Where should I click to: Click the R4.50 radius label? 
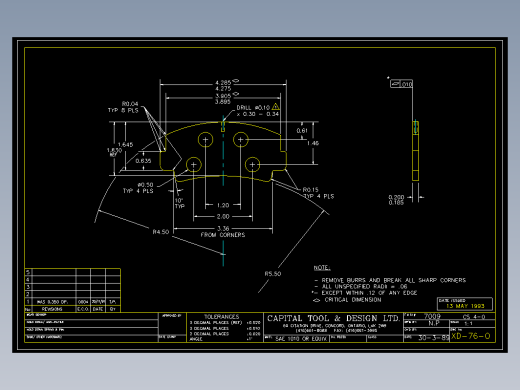(161, 232)
